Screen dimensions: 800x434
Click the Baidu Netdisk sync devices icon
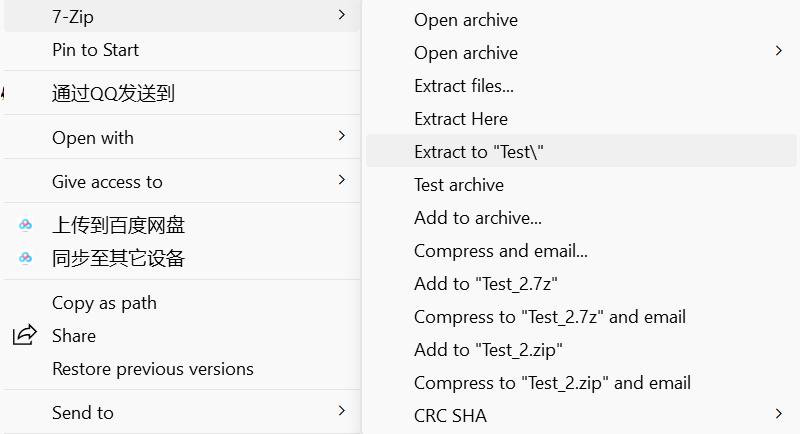26,259
